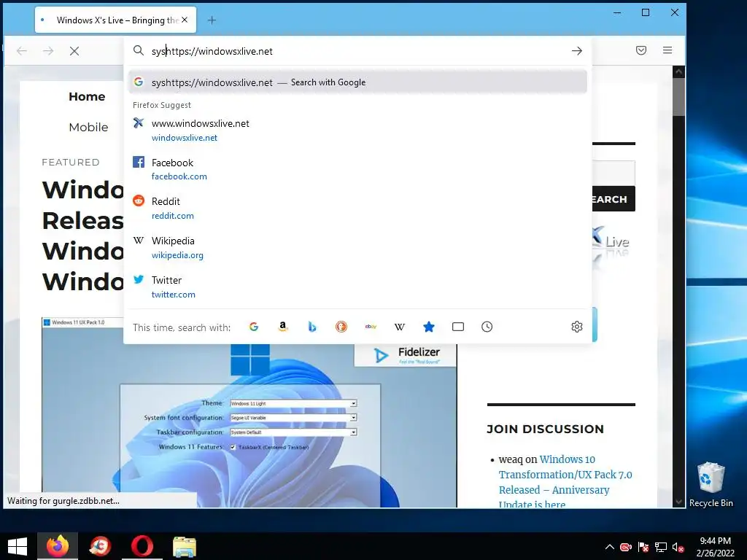Open Firefox from the taskbar
The image size is (747, 560).
[58, 545]
